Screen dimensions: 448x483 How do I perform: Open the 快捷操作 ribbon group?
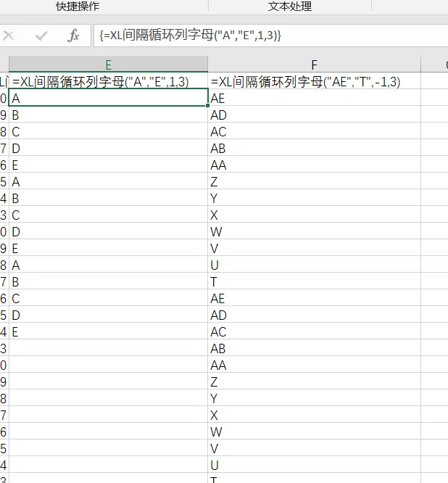(78, 6)
